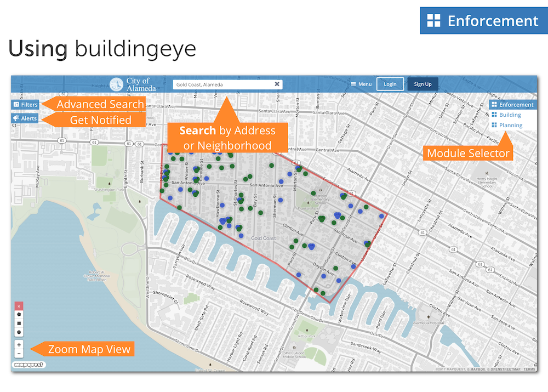
Task: Click the Sign Up button
Action: click(x=423, y=84)
